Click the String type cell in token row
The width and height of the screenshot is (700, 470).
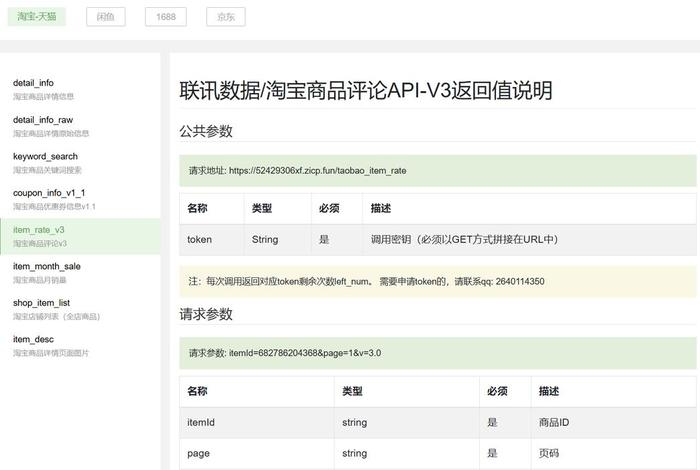point(278,240)
